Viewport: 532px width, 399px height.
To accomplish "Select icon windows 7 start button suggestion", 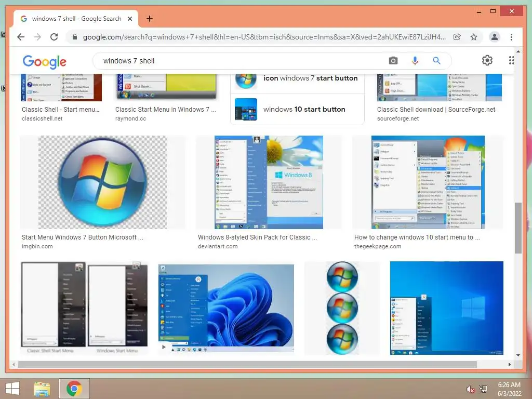I will (x=297, y=81).
